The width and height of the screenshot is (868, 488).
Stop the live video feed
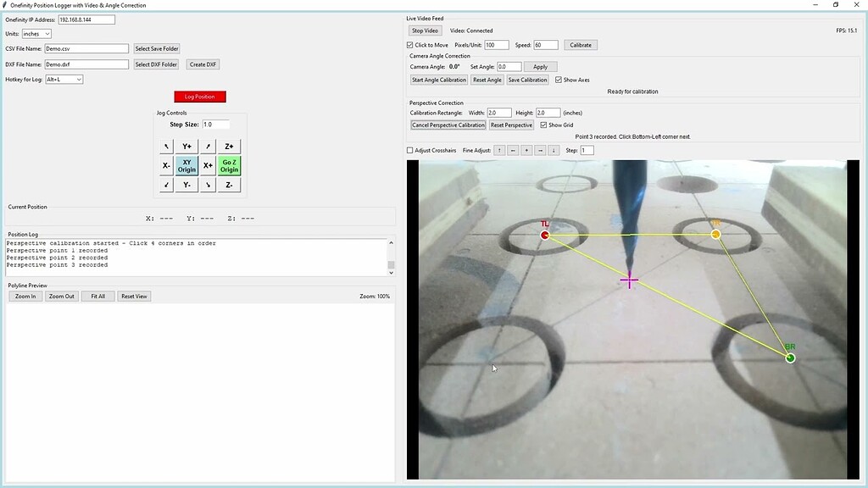point(424,30)
